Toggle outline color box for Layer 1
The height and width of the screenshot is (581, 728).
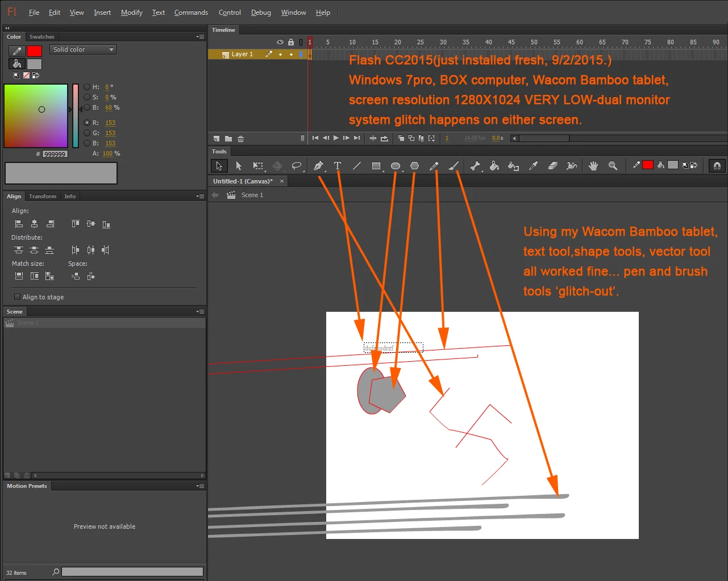(301, 55)
